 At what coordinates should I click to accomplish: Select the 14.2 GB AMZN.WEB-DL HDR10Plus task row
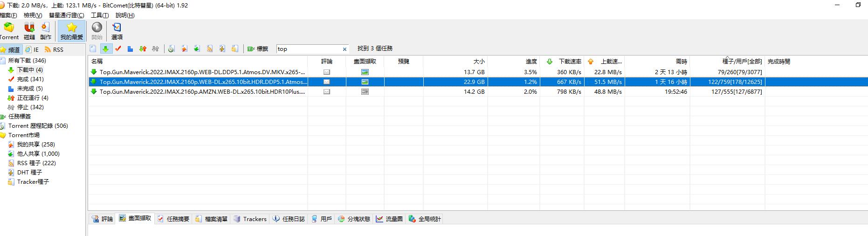(478, 92)
